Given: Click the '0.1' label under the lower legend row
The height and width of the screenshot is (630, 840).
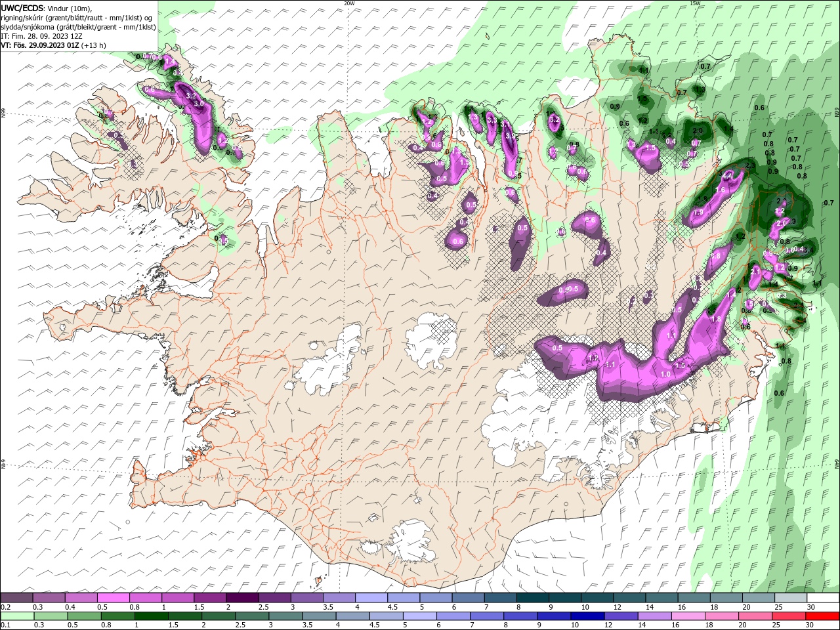Looking at the screenshot, I should coord(5,625).
